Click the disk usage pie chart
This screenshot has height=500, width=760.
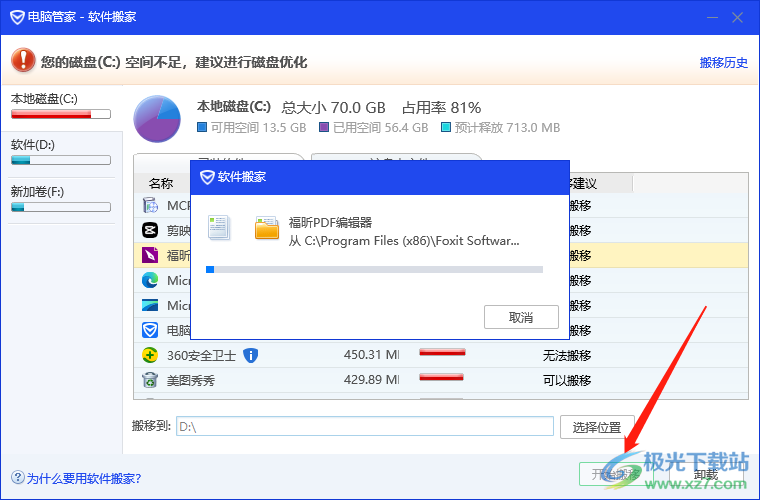click(x=157, y=119)
